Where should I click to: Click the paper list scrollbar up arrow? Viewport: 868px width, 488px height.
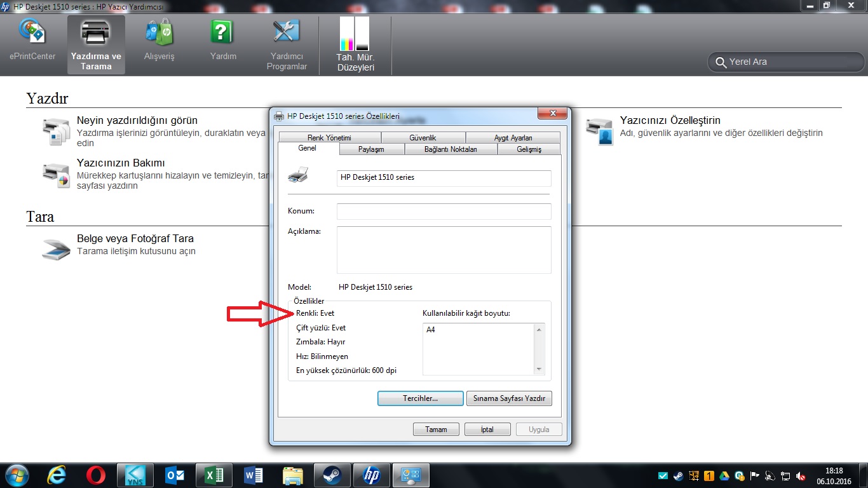click(x=539, y=329)
